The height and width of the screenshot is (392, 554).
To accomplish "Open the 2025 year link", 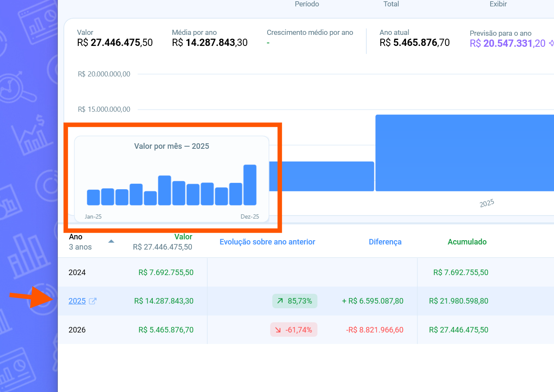I will click(x=77, y=301).
